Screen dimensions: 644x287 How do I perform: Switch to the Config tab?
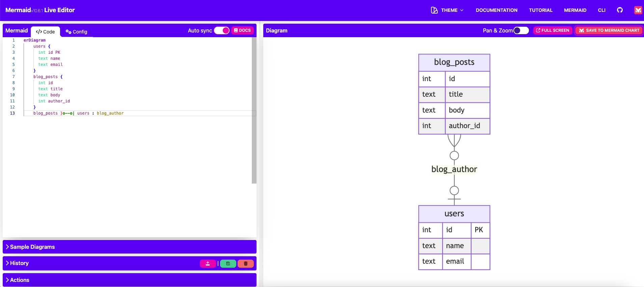(x=77, y=32)
